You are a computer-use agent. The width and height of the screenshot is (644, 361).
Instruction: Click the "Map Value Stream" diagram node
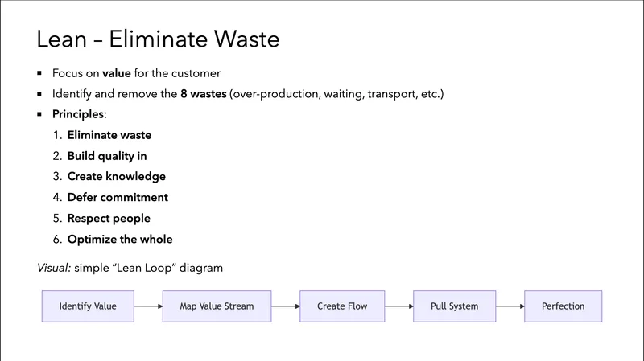[217, 306]
